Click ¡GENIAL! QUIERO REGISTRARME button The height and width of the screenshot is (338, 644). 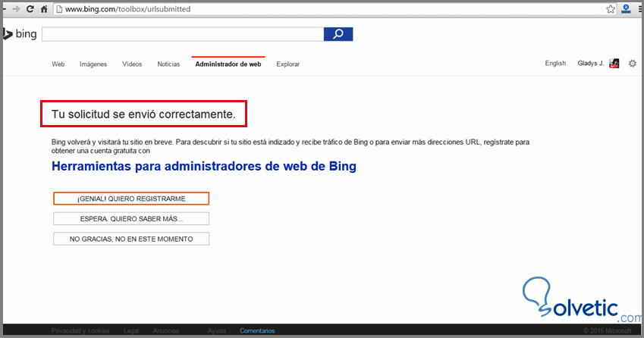131,199
